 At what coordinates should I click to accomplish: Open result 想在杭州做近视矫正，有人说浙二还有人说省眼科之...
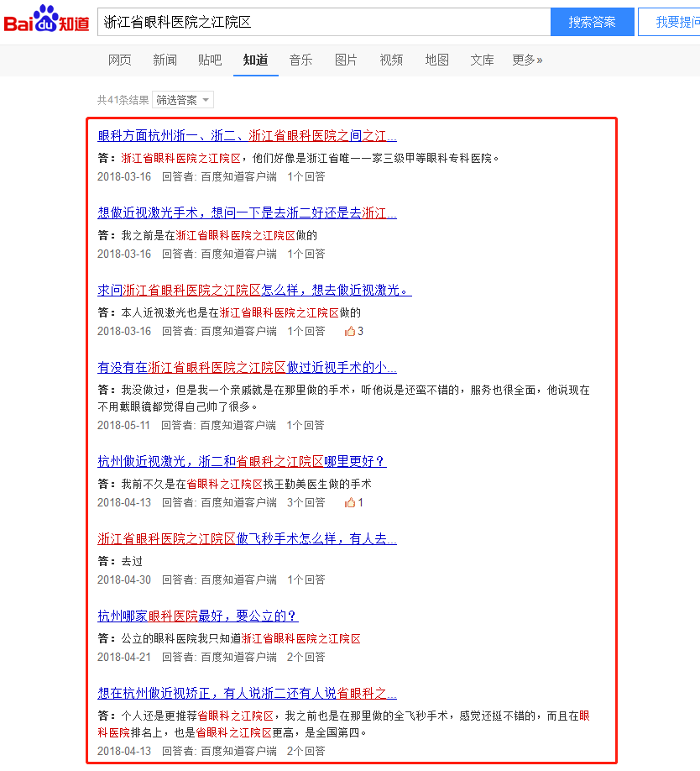[x=247, y=693]
